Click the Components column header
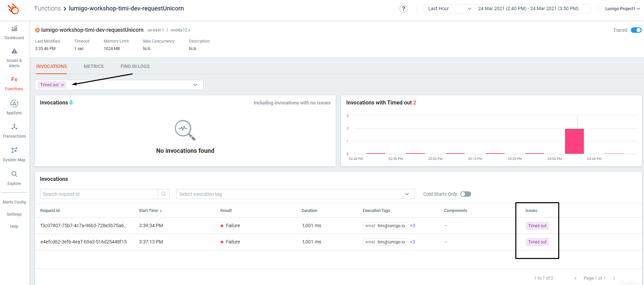644x285 pixels. click(x=456, y=211)
